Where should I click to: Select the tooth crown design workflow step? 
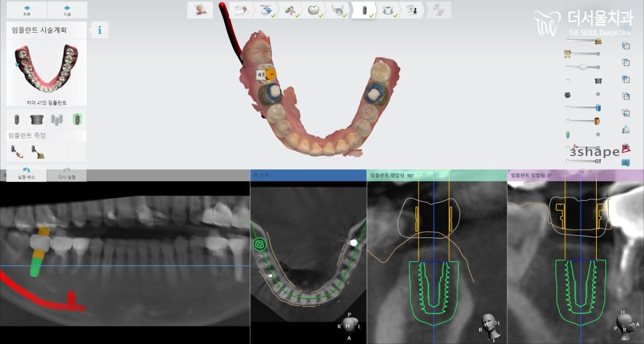[314, 9]
